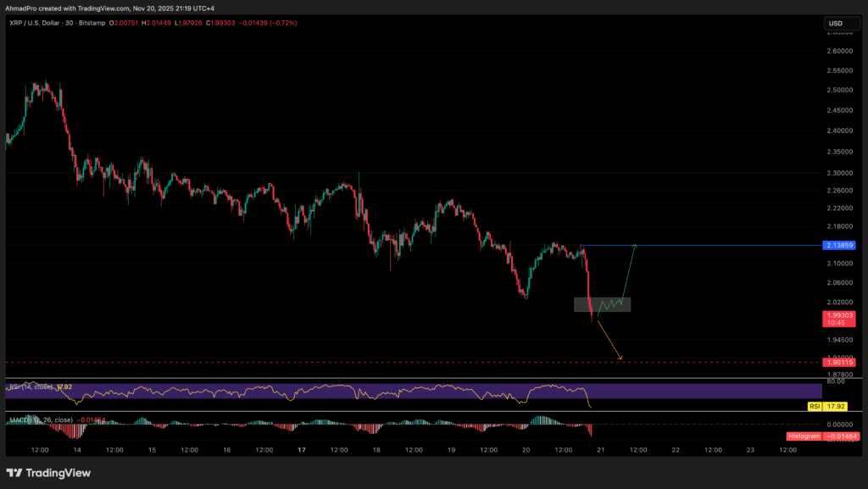Click the blue 2.13859 price label
Screen dimensions: 868x489
[x=837, y=246]
